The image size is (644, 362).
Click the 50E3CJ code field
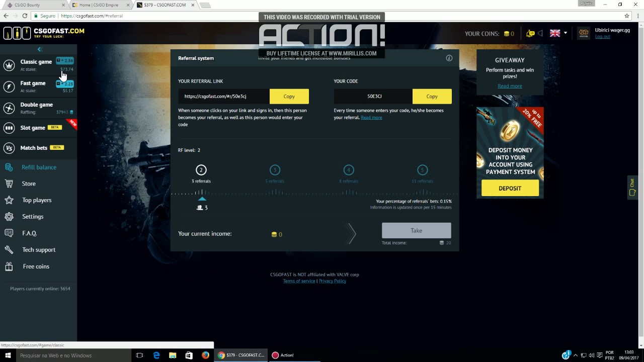pyautogui.click(x=373, y=97)
